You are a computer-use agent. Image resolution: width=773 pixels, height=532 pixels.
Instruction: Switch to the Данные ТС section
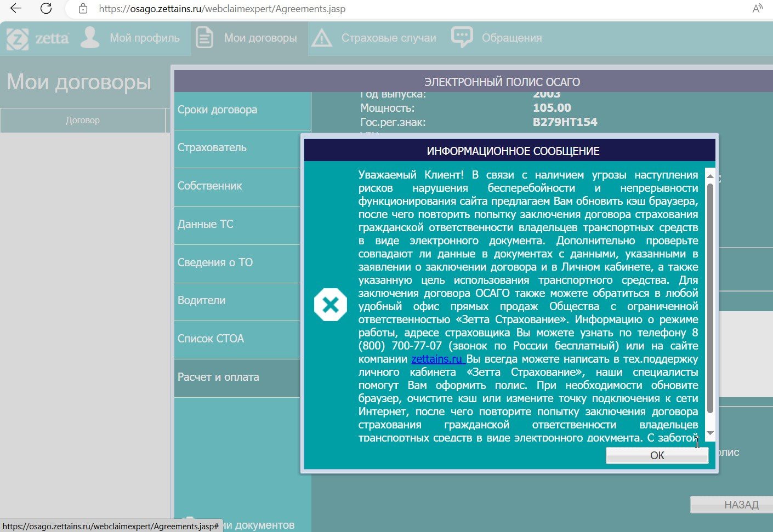[x=237, y=225]
